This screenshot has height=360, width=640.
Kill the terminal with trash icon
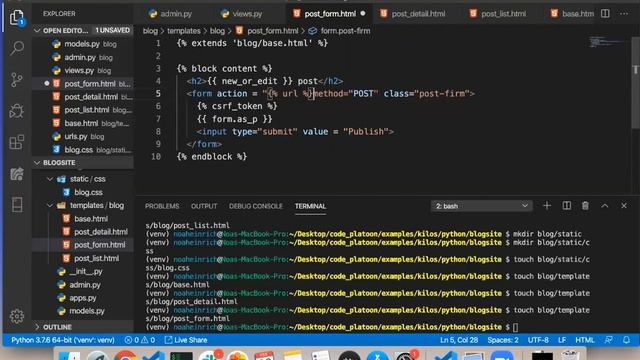(585, 206)
